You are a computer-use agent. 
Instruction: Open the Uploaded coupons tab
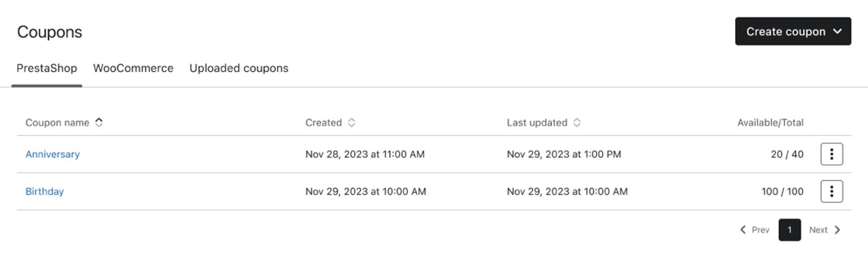point(239,68)
